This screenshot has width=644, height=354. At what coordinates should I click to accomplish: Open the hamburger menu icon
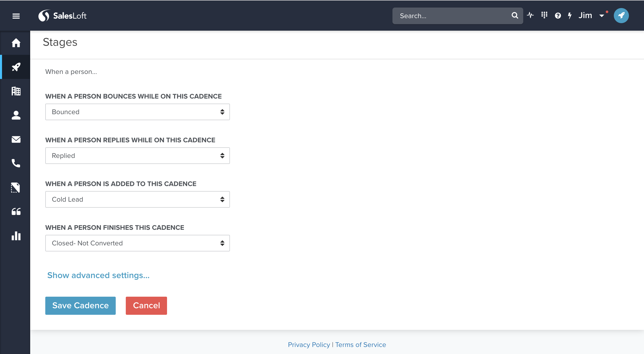[x=16, y=16]
